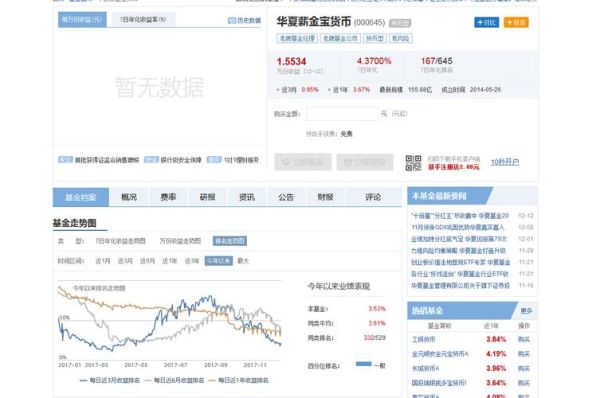Click 购买 for the 3.96% fund
The height and width of the screenshot is (398, 600).
point(524,369)
